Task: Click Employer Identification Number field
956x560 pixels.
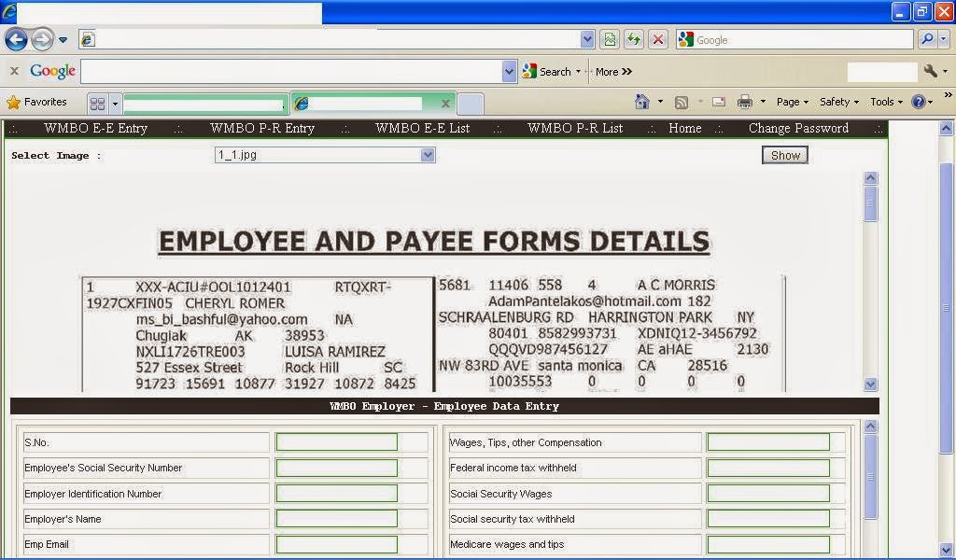Action: coord(336,494)
